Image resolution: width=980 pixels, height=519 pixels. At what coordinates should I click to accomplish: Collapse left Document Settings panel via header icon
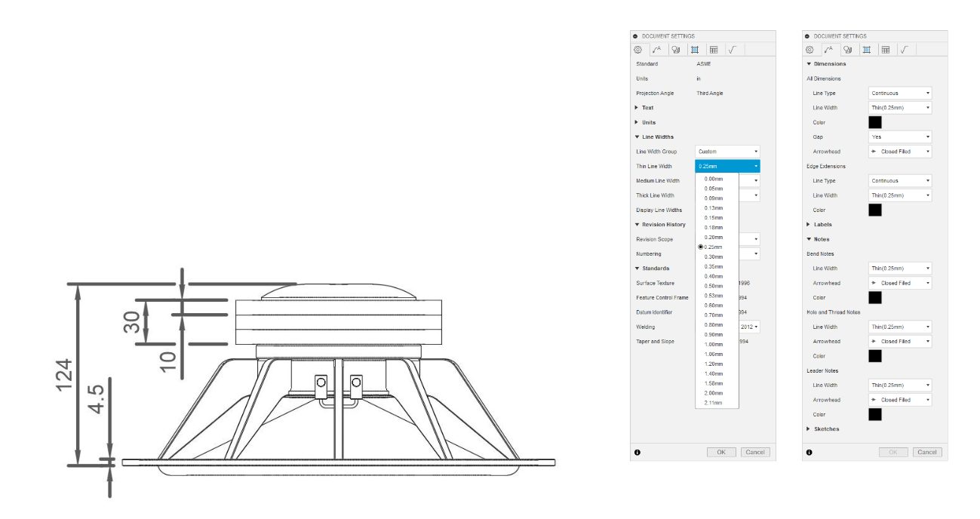click(x=636, y=36)
